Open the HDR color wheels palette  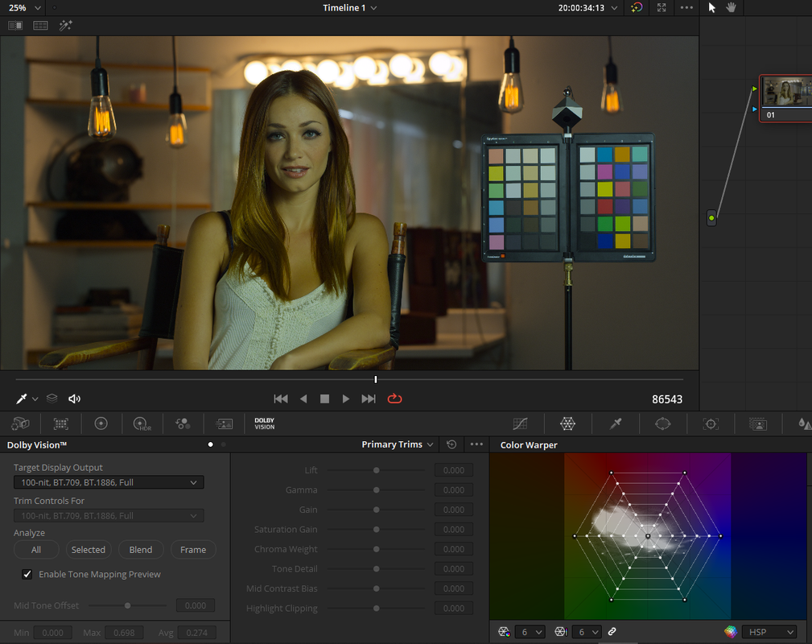pos(142,423)
